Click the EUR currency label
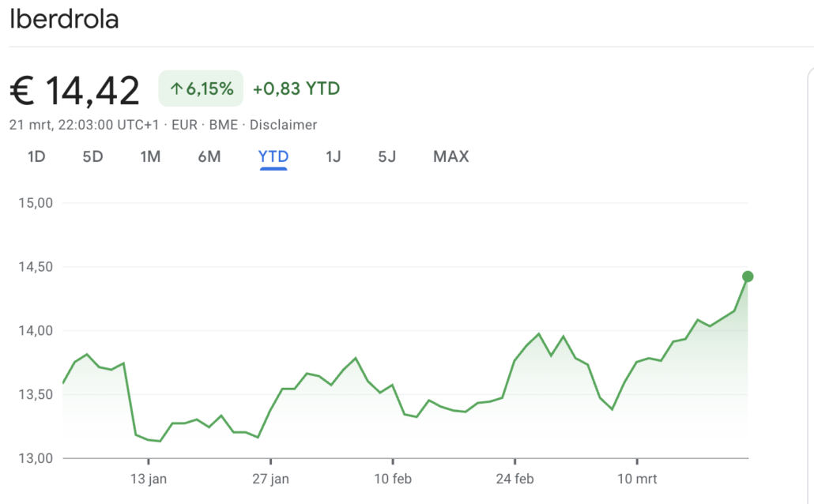814x504 pixels. point(184,125)
